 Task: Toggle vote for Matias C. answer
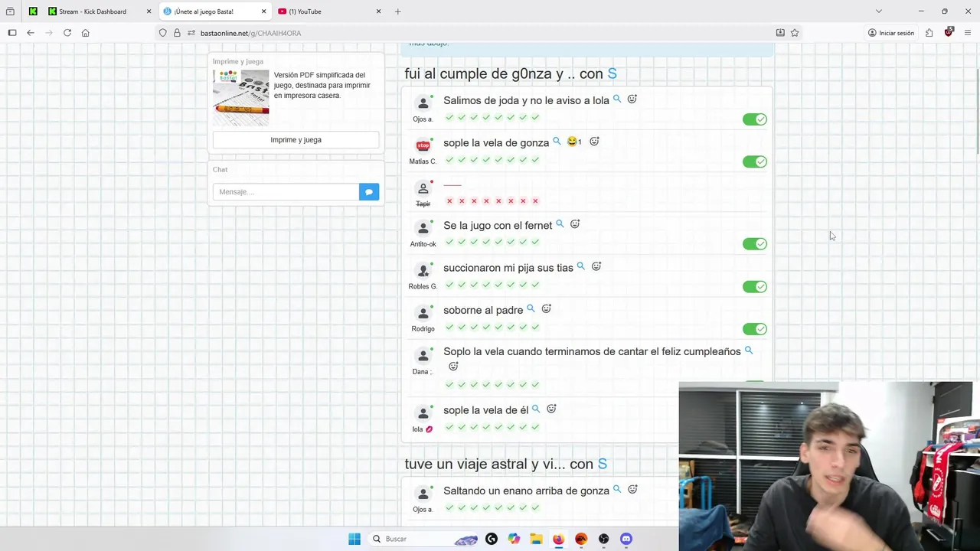pyautogui.click(x=755, y=161)
